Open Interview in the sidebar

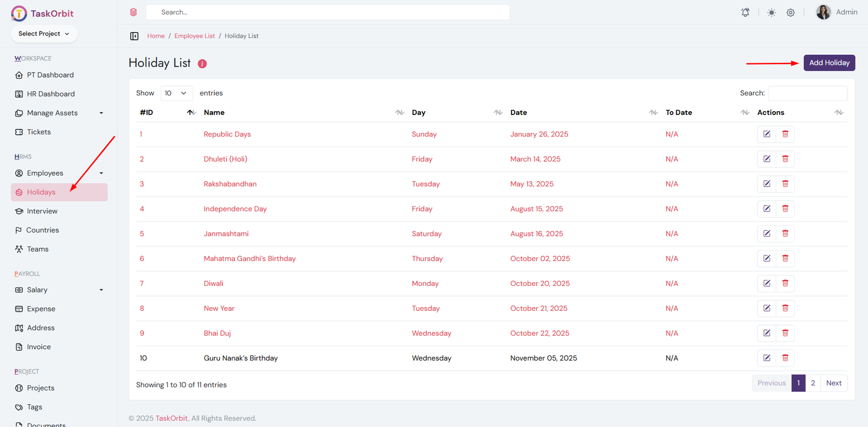42,211
